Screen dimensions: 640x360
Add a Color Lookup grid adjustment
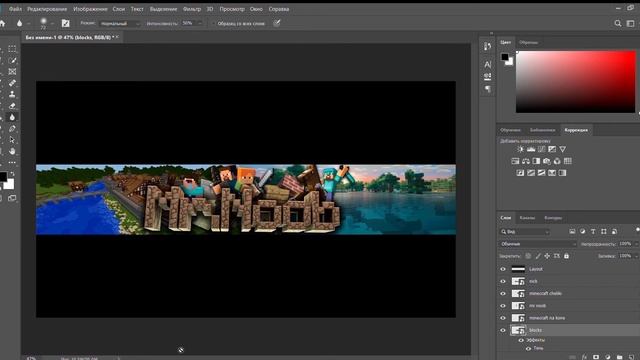coord(568,161)
